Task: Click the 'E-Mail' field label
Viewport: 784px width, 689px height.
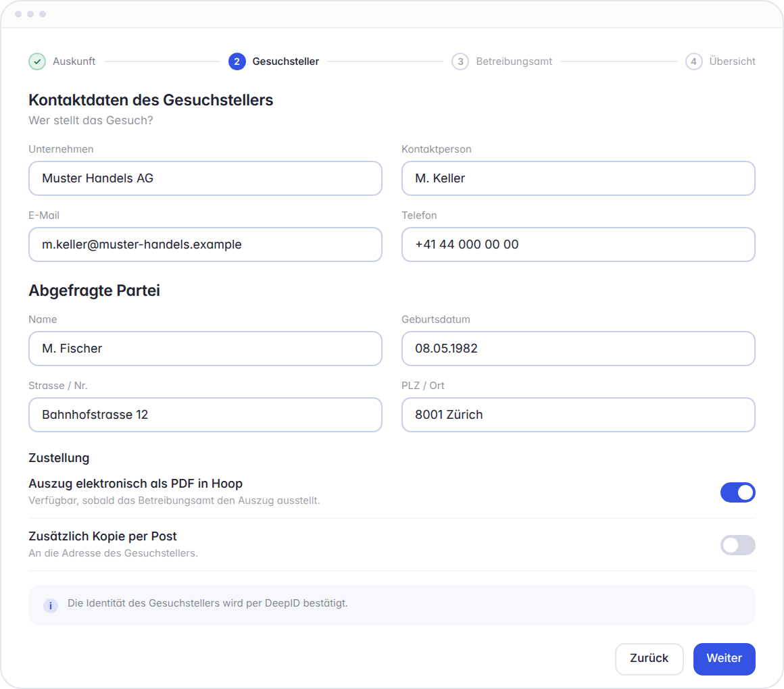Action: point(44,215)
